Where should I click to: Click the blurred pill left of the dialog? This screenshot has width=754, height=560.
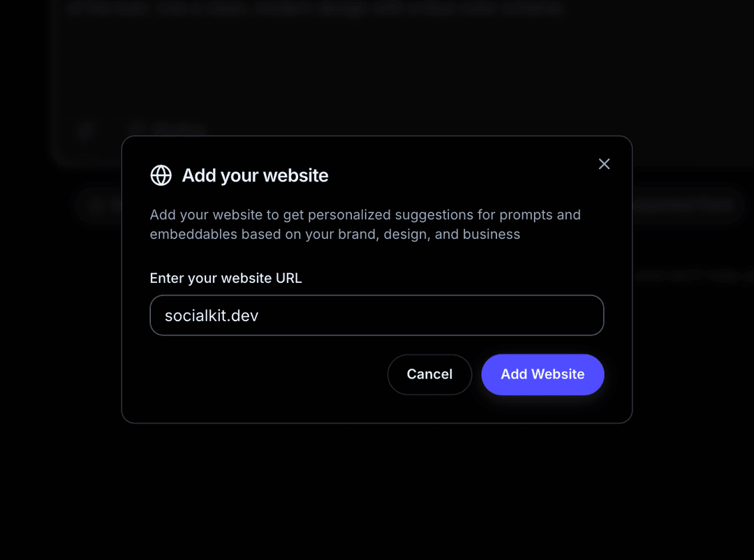point(98,205)
